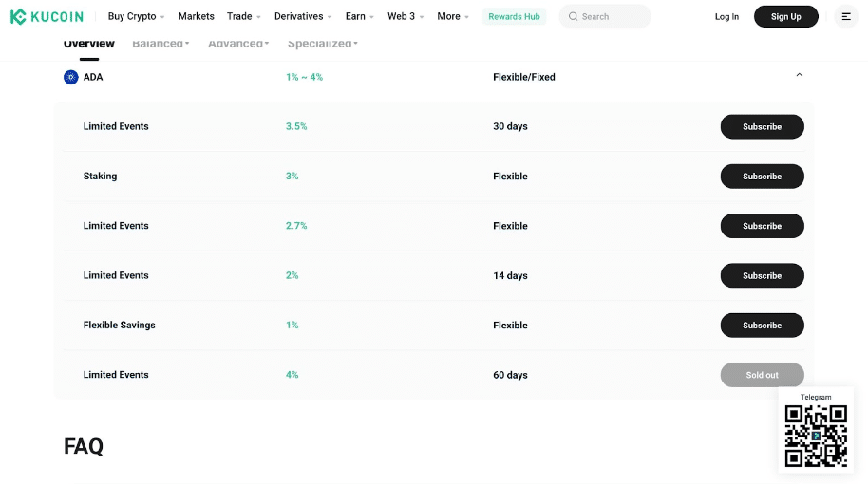Subscribe to 3.5% 30 days Limited Events
This screenshot has height=484, width=868.
[x=762, y=126]
